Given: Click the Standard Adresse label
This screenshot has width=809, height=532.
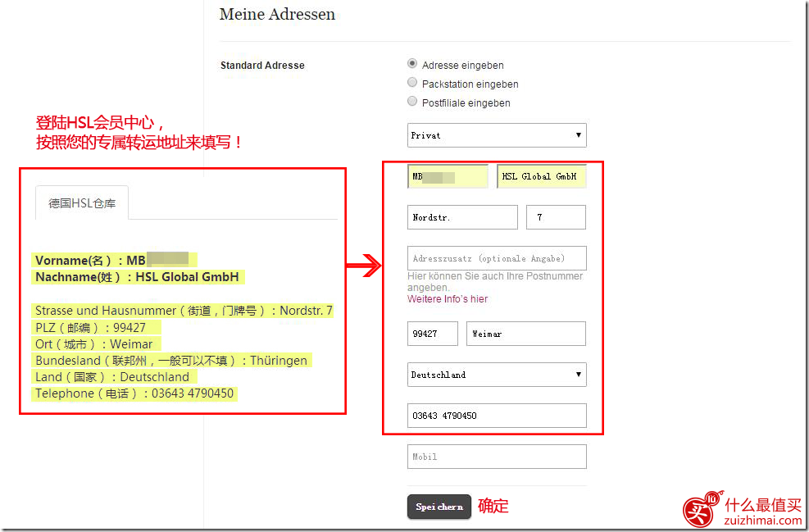Looking at the screenshot, I should point(262,66).
